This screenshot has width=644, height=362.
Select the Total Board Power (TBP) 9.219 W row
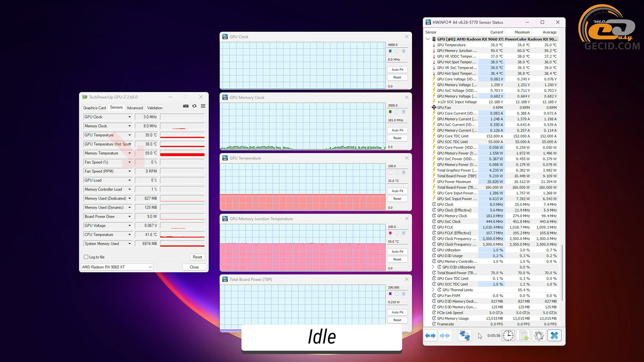click(494, 176)
